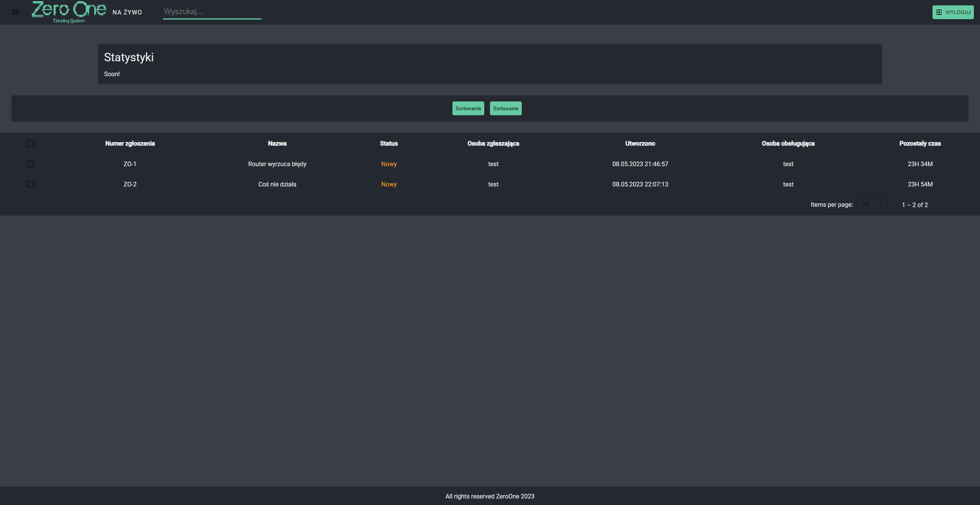The width and height of the screenshot is (980, 505).
Task: Open the hamburger navigation menu
Action: (x=15, y=12)
